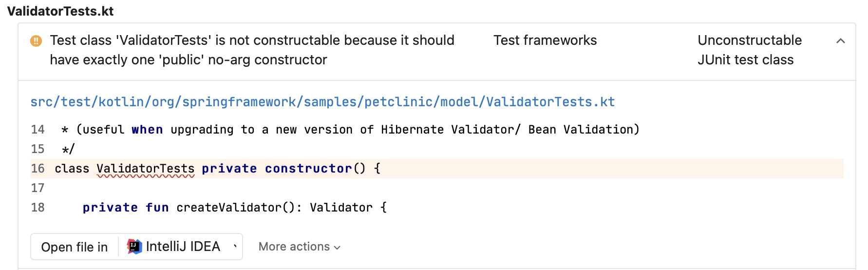Click the Open file in button
This screenshot has width=868, height=270.
pyautogui.click(x=75, y=247)
